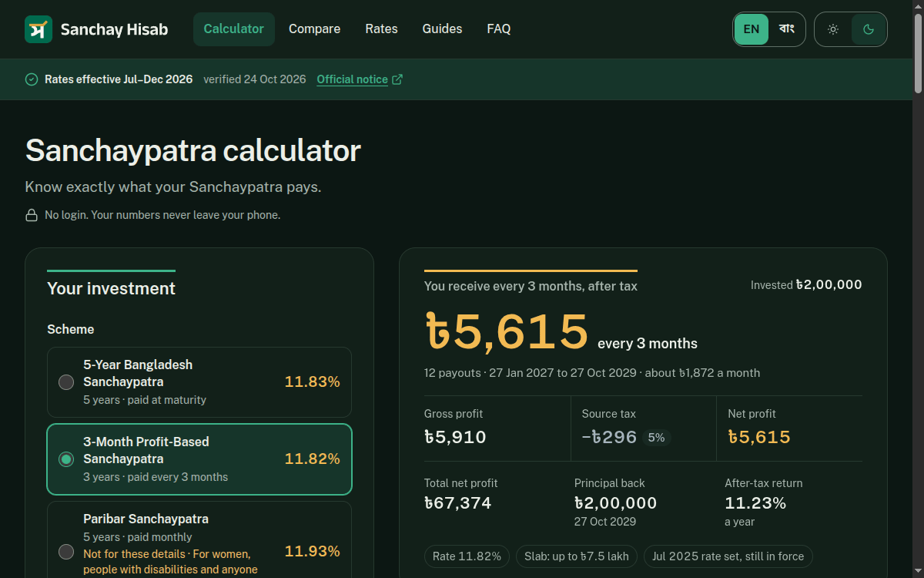Click the 11.93% rate of Paribar scheme
Image resolution: width=924 pixels, height=578 pixels.
pos(313,552)
